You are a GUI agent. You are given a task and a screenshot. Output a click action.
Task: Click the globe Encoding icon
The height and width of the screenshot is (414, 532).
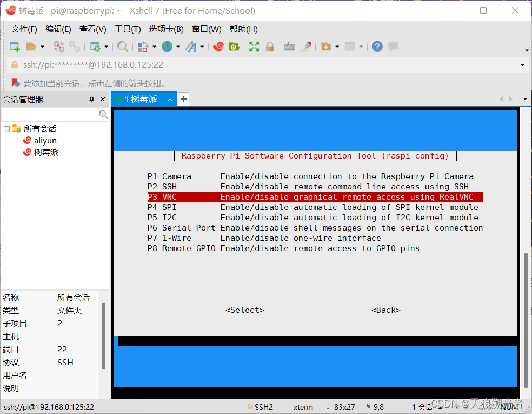pos(167,47)
